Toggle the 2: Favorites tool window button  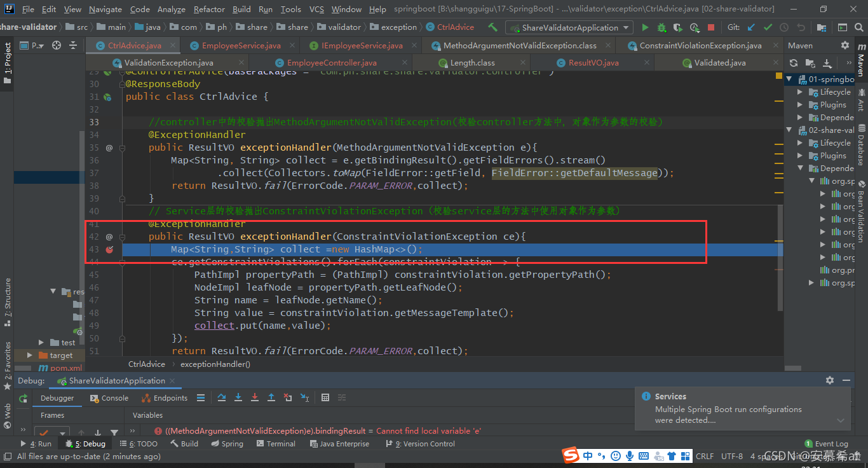(7, 366)
